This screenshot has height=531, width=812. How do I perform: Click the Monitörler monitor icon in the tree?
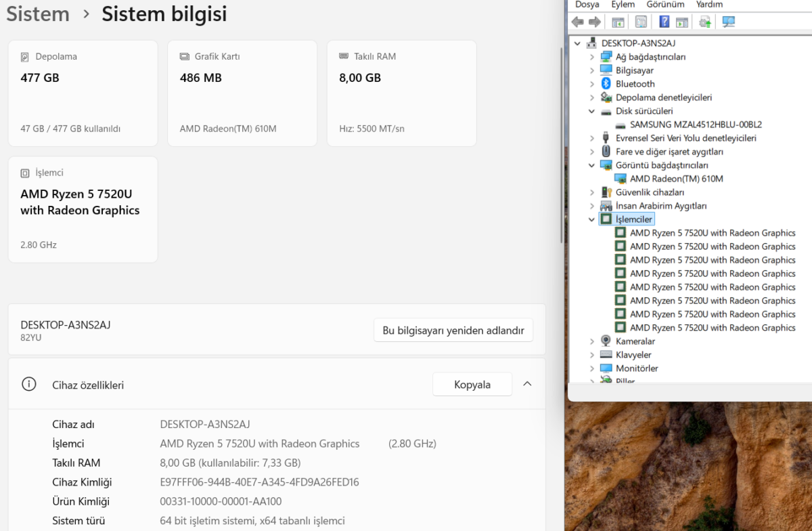(606, 368)
